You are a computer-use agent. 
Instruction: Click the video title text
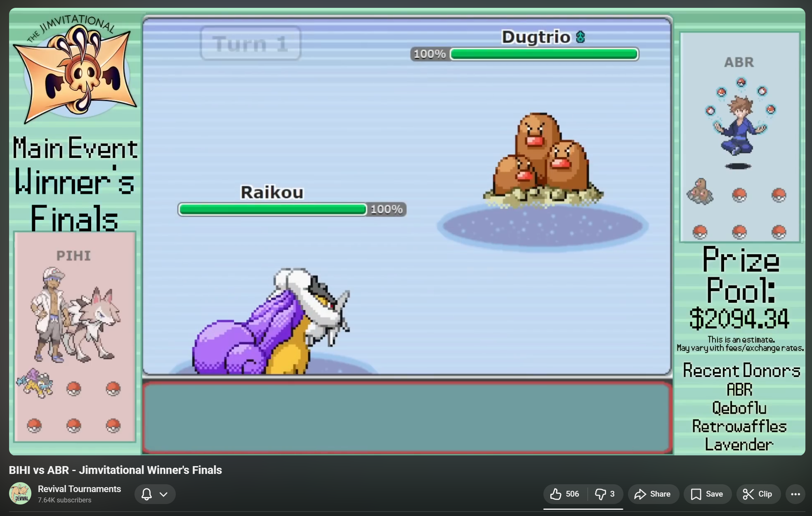coord(115,470)
